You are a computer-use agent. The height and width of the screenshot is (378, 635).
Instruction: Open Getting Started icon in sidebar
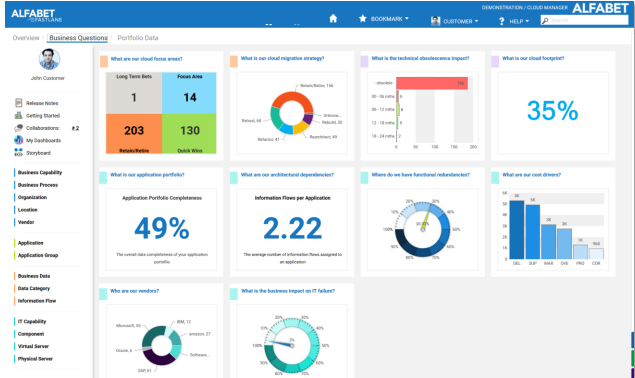19,115
